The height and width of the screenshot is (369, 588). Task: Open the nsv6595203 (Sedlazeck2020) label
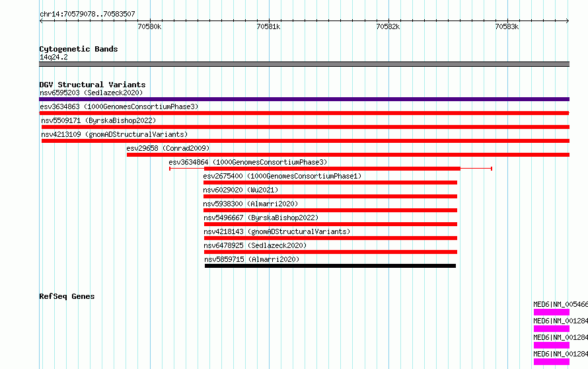point(91,93)
